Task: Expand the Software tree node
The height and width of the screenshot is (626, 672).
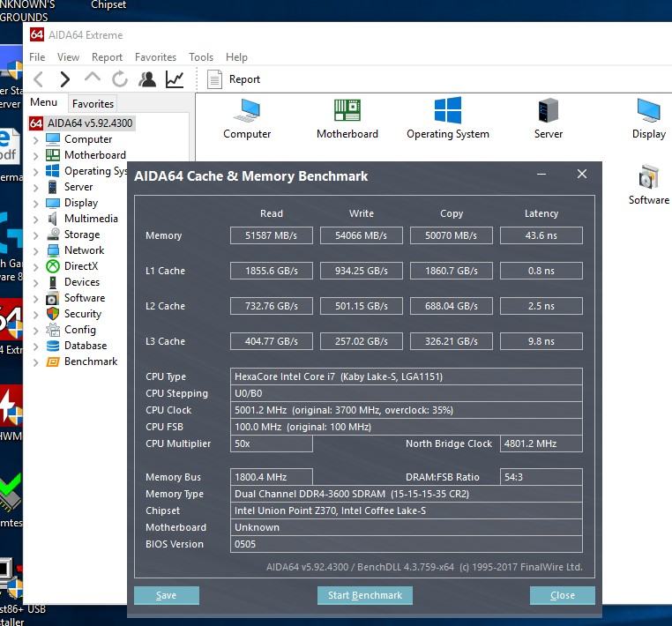Action: (x=36, y=299)
